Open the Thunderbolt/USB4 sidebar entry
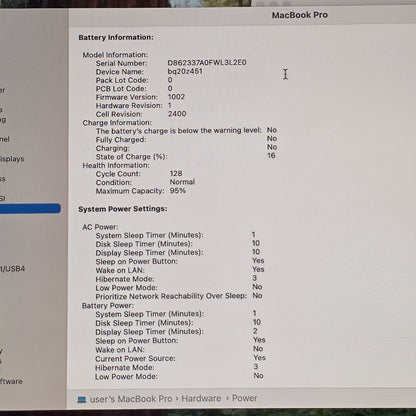 pos(12,269)
